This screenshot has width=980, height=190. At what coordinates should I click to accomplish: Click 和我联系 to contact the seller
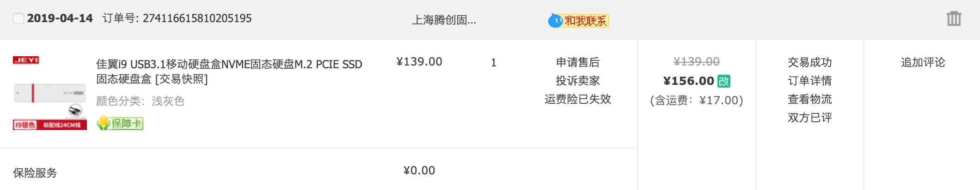(x=585, y=21)
